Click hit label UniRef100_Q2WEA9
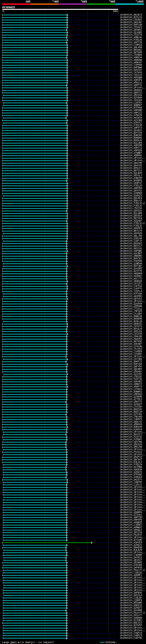This screenshot has height=644, width=146. tap(131, 263)
